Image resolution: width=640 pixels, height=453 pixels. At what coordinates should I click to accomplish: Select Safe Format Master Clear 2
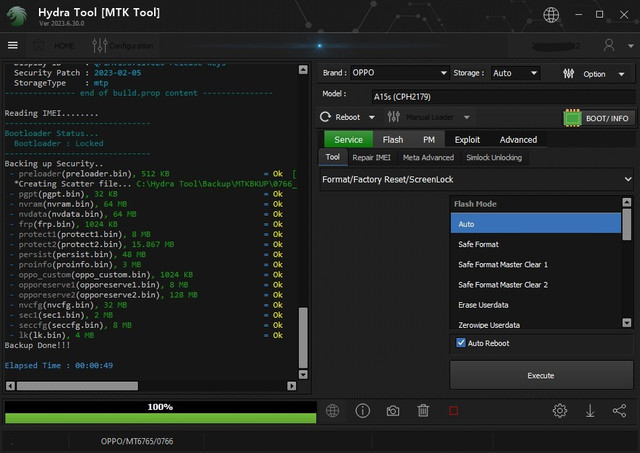coord(536,285)
